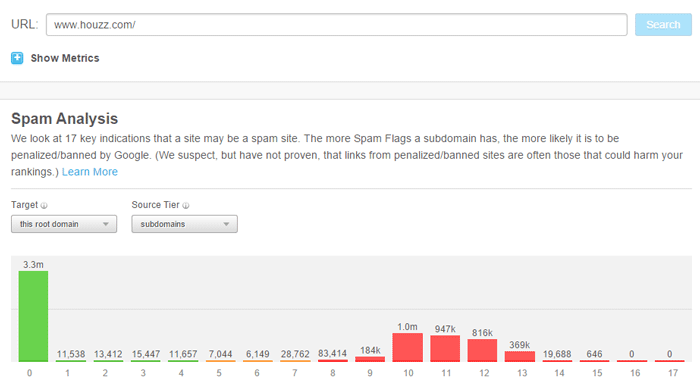
Task: Click inside the URL input field
Action: [337, 25]
